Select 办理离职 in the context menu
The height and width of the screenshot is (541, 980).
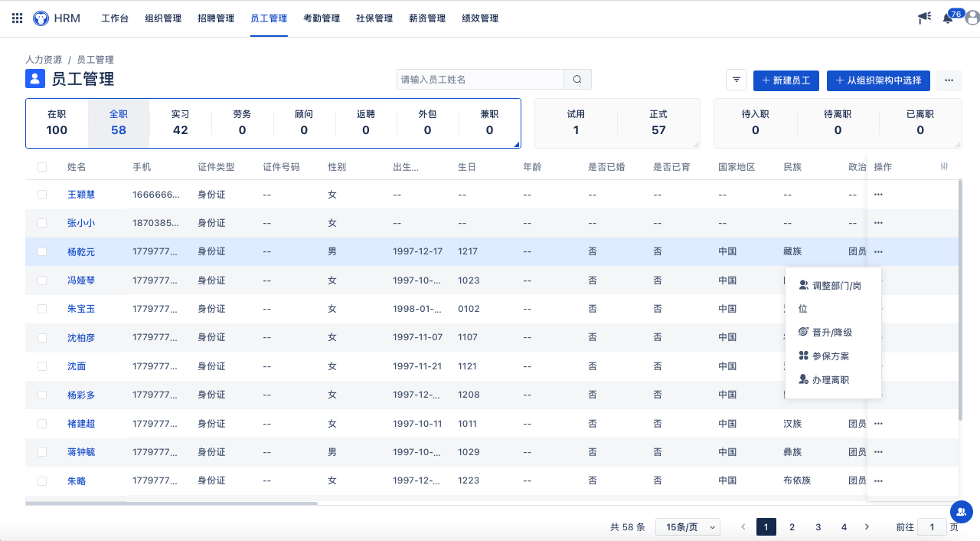833,380
